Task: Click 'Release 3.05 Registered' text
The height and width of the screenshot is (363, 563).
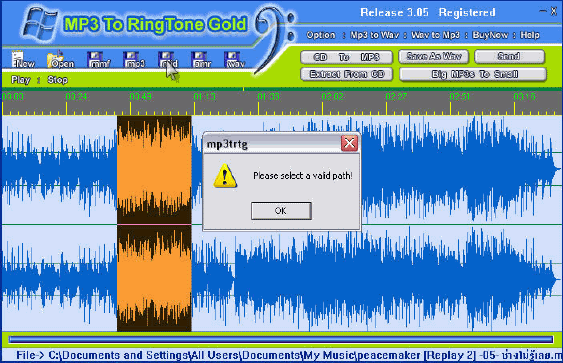Action: click(428, 13)
